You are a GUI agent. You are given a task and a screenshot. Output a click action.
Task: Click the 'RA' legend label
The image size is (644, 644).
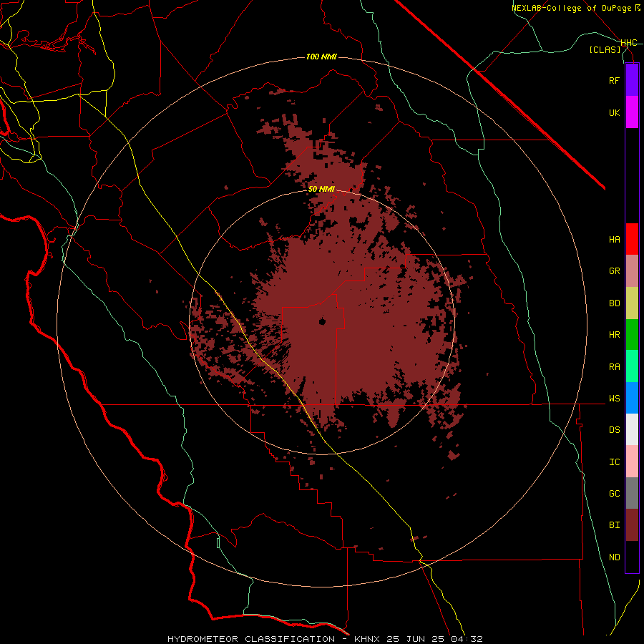coord(614,367)
